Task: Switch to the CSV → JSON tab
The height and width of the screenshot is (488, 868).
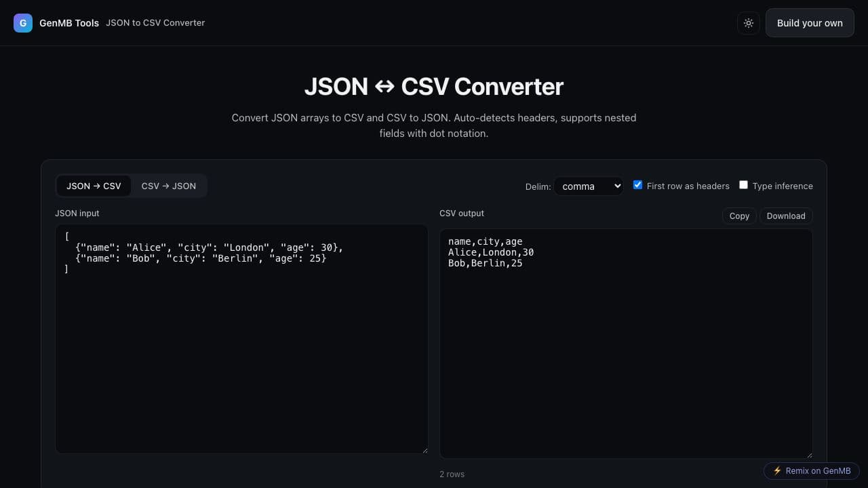Action: pyautogui.click(x=169, y=186)
